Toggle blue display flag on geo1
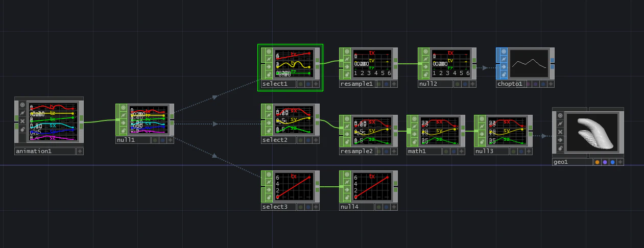 [612, 162]
